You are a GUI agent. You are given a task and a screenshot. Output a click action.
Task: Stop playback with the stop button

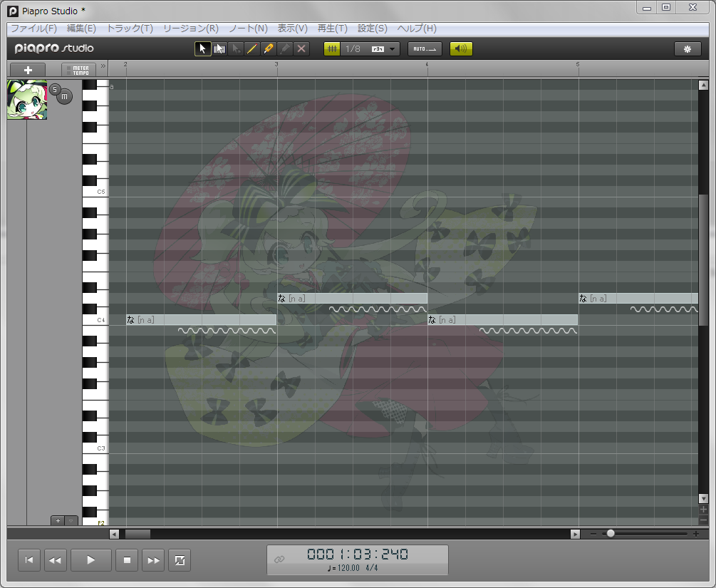127,560
